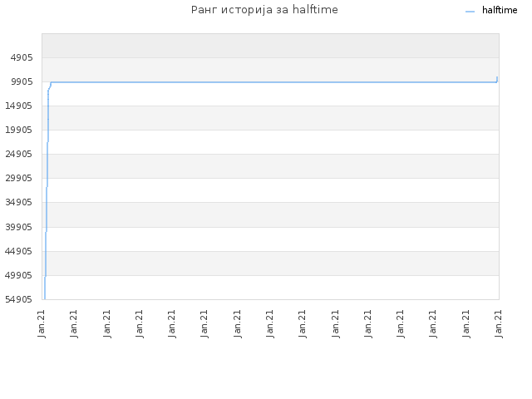This screenshot has width=532, height=399.
Task: Click the first Jan.21 x-axis label
Action: [x=42, y=323]
